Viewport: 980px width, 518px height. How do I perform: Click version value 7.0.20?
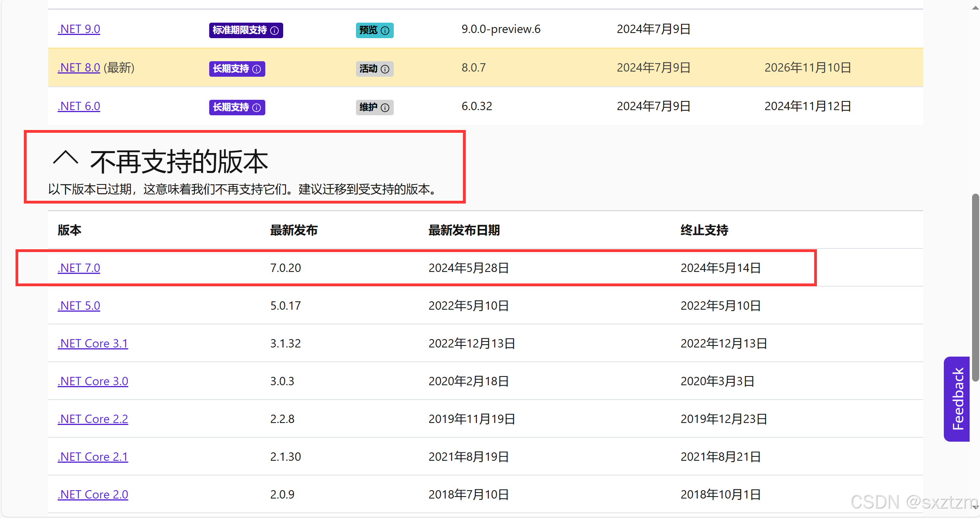click(x=286, y=268)
